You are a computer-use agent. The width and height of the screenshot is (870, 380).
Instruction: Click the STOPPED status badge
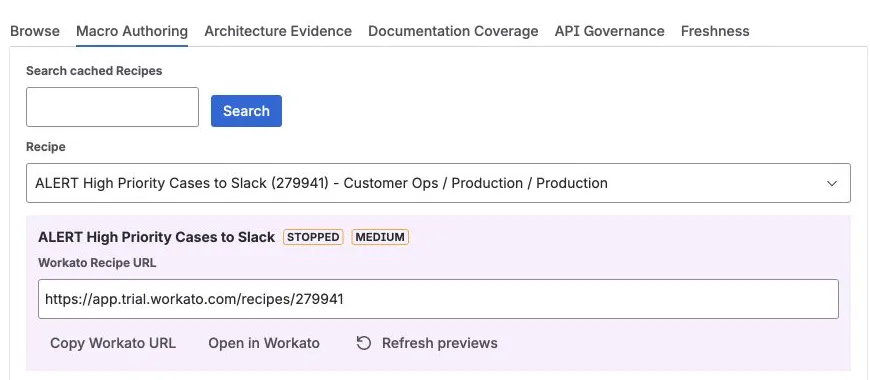click(x=313, y=237)
